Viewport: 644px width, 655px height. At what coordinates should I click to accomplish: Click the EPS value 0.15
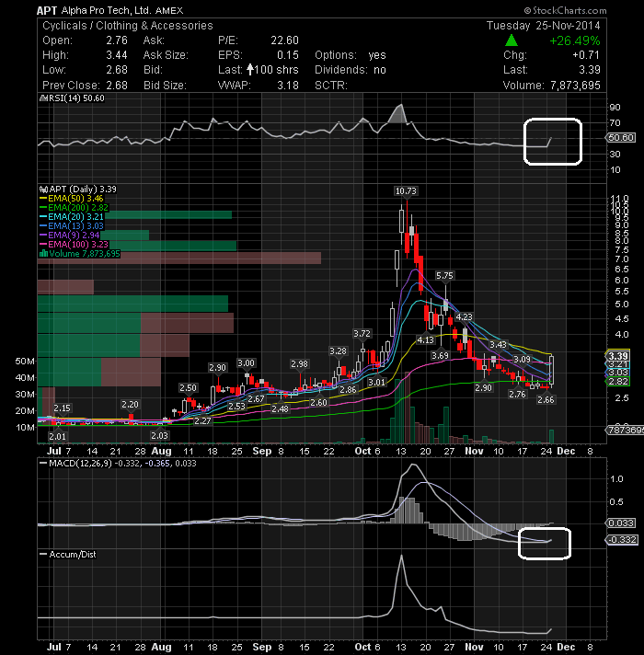click(x=288, y=55)
